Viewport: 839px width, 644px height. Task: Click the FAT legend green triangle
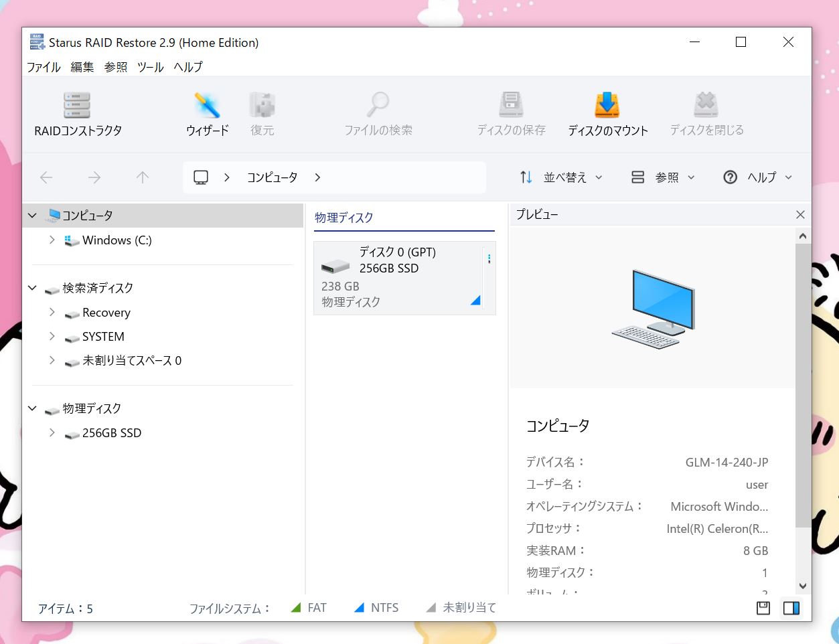[296, 608]
